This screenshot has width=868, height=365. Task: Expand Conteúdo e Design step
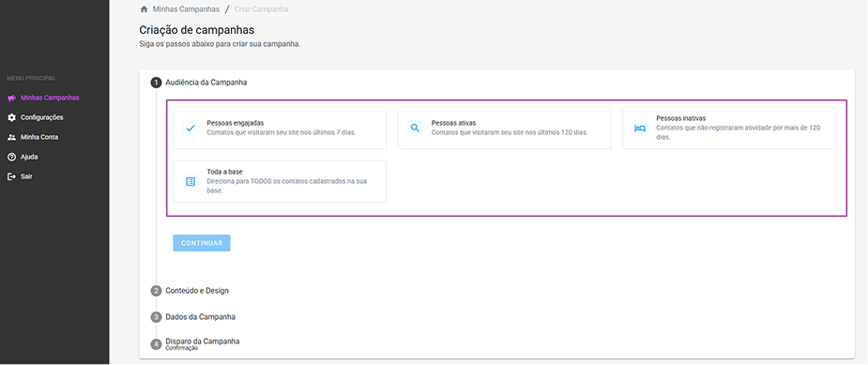click(197, 291)
